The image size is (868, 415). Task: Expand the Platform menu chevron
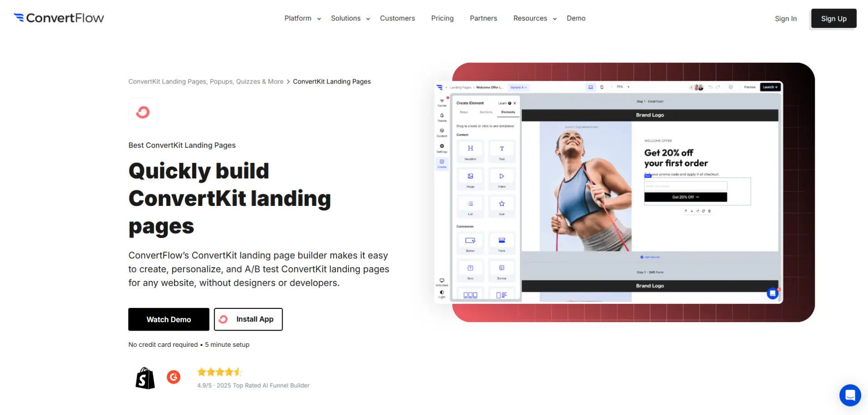point(319,19)
